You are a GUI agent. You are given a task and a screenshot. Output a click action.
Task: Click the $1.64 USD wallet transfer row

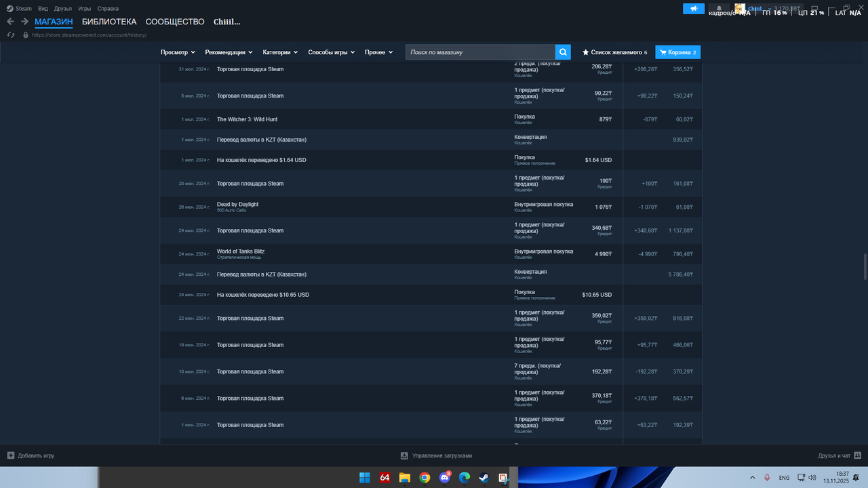[431, 160]
